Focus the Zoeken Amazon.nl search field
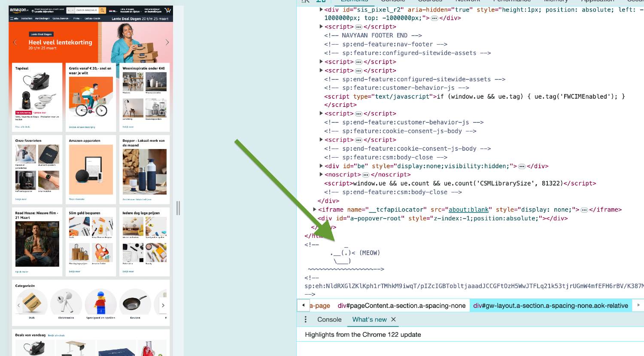Screen dimensions: 644x356 (x=86, y=10)
